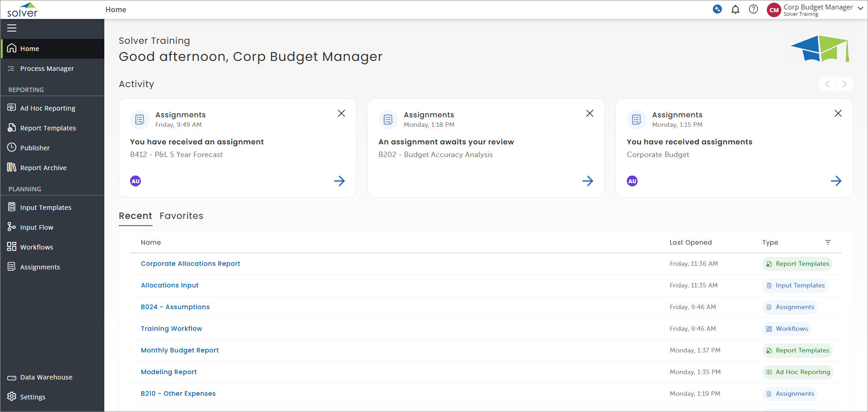
Task: Select the Recent tab
Action: coord(135,216)
